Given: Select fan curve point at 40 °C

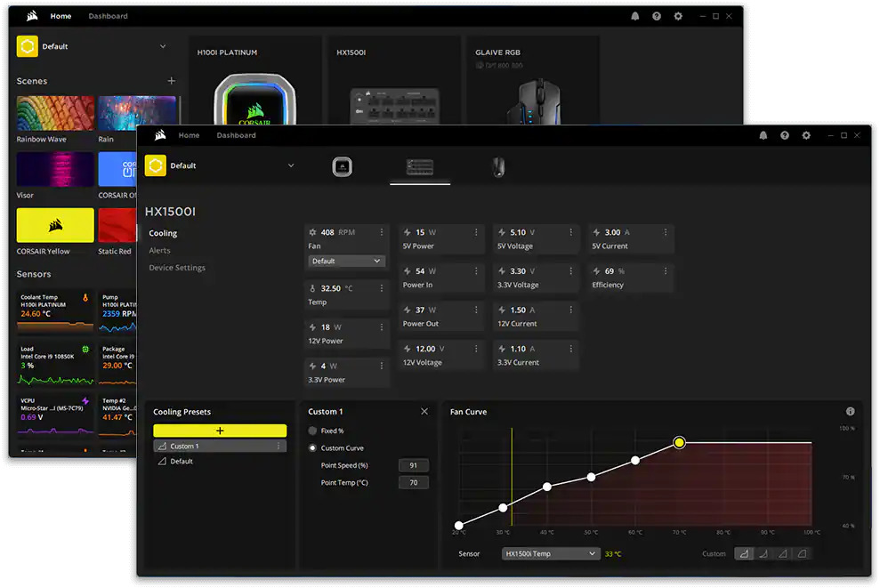Looking at the screenshot, I should pyautogui.click(x=547, y=487).
